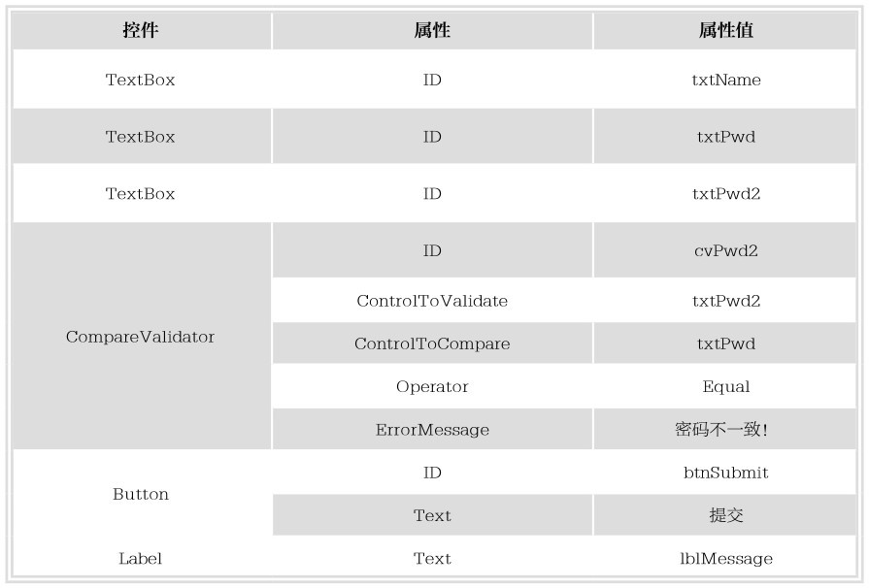Select the lblMessage value cell
869x588 pixels.
[x=725, y=558]
